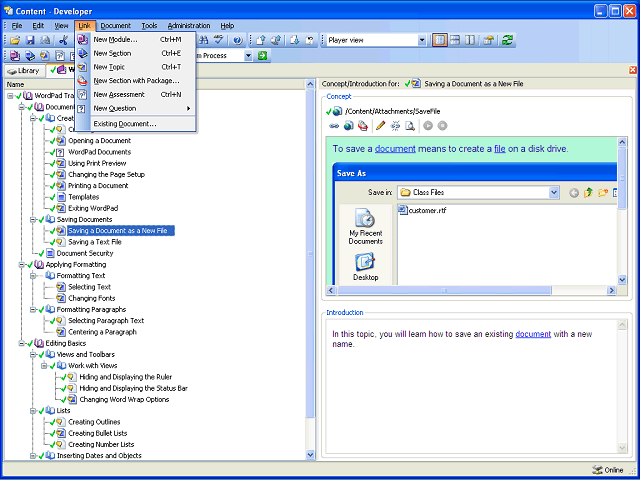
Task: Choose New Section with Package
Action: click(136, 81)
